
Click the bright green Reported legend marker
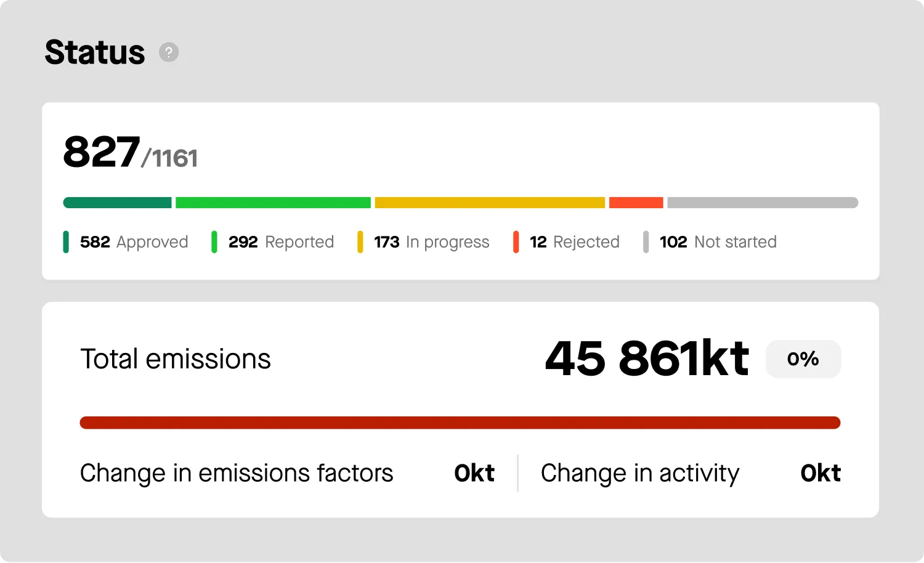(214, 242)
